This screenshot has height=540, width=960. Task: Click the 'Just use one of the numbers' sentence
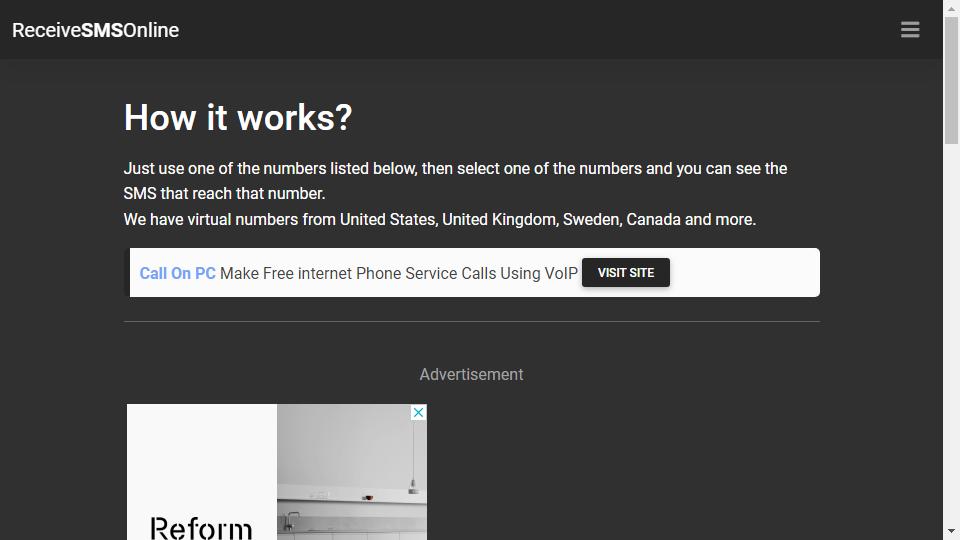coord(456,168)
